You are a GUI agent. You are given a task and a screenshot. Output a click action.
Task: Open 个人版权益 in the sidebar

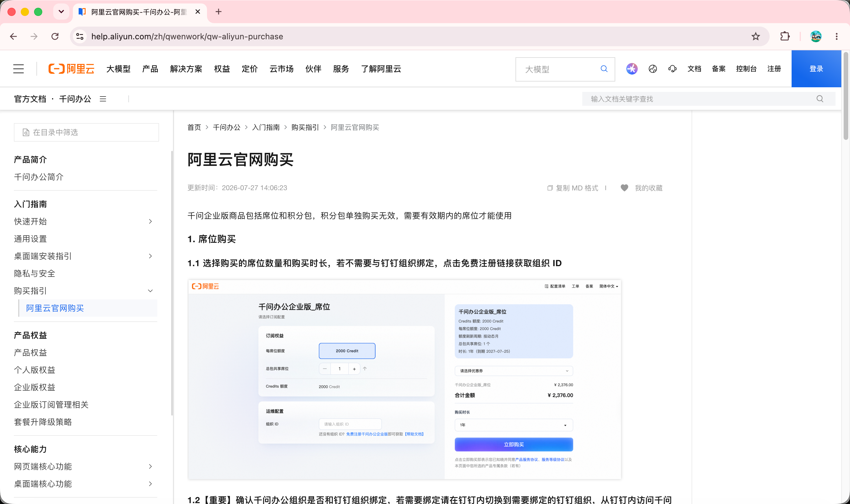[x=35, y=370]
